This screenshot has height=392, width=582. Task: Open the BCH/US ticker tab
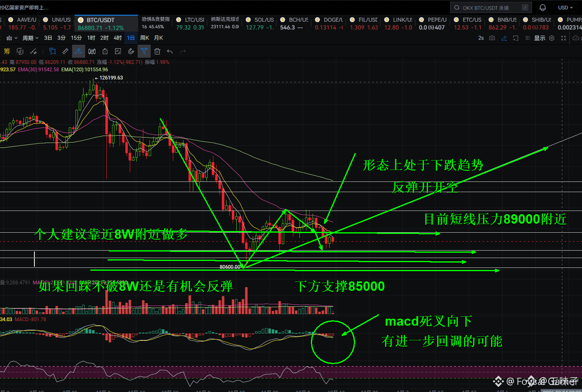pos(294,23)
